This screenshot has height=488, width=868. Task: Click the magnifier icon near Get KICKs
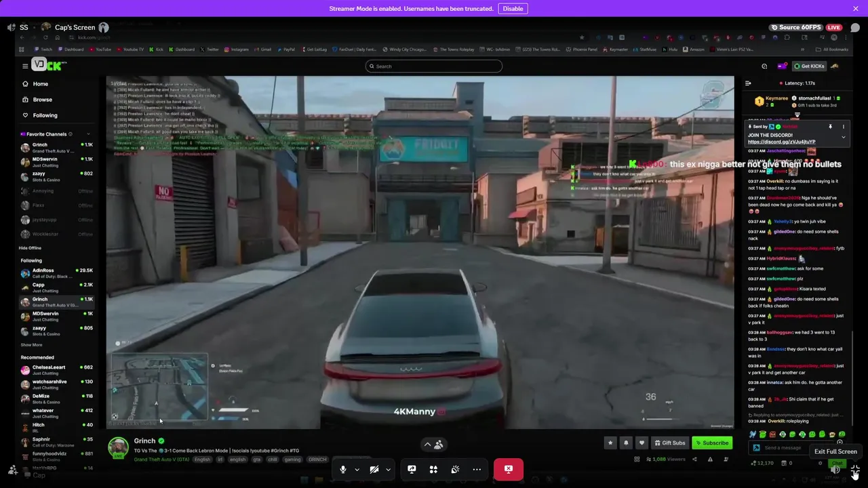pyautogui.click(x=764, y=66)
